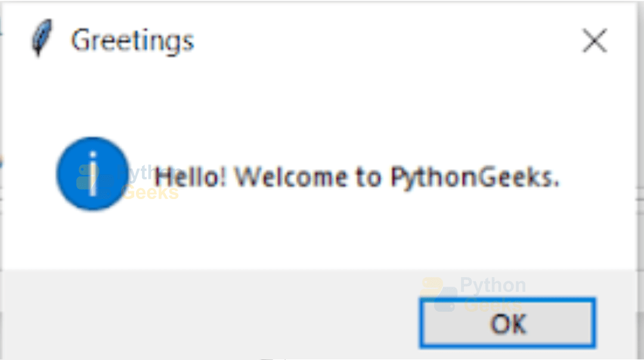
Task: Click the Greetings window title text
Action: [x=132, y=41]
